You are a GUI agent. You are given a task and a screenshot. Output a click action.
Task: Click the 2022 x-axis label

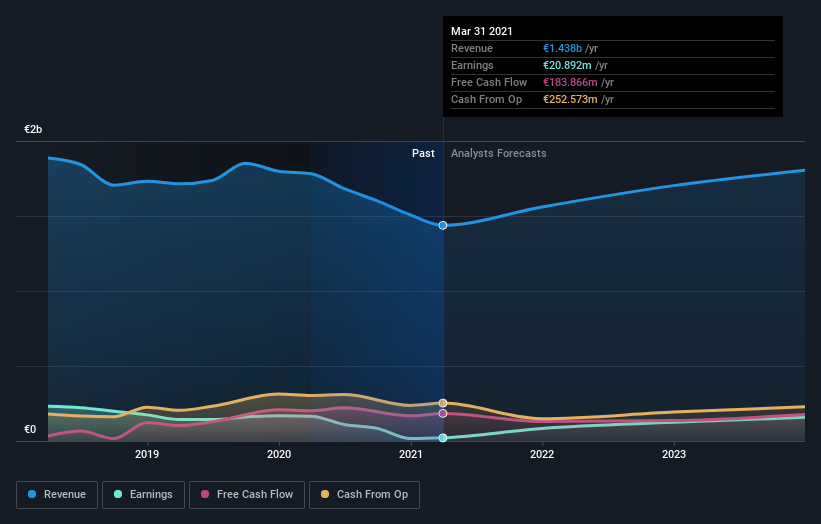pos(542,454)
